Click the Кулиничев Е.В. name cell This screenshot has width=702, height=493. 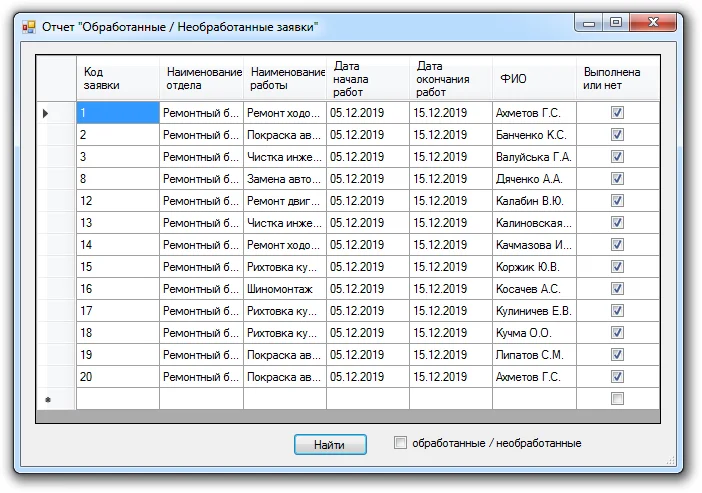[534, 311]
